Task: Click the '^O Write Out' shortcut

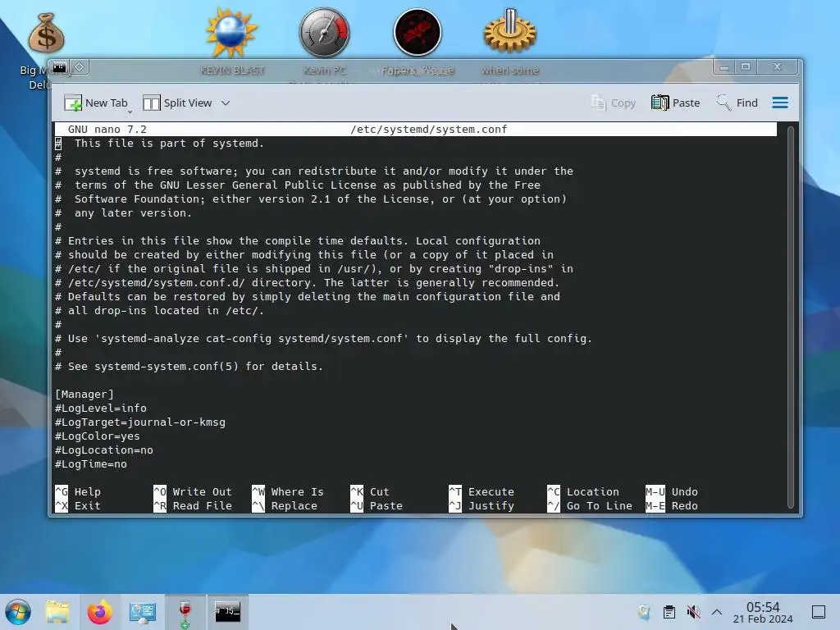Action: pyautogui.click(x=192, y=492)
